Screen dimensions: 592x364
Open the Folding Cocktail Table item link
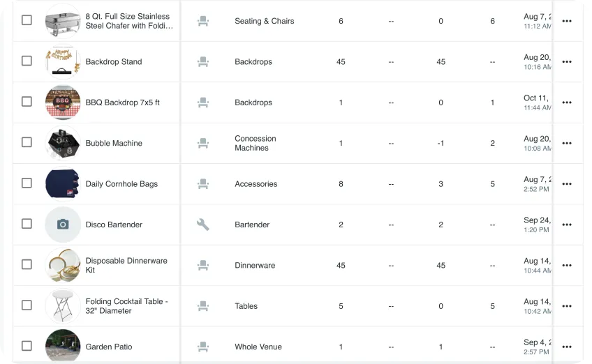point(126,306)
